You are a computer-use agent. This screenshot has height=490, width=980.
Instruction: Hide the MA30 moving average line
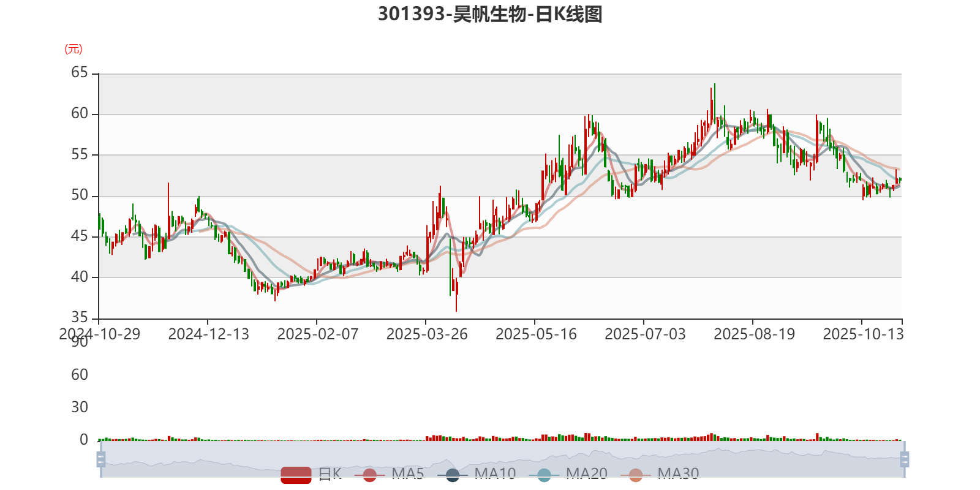[x=660, y=474]
